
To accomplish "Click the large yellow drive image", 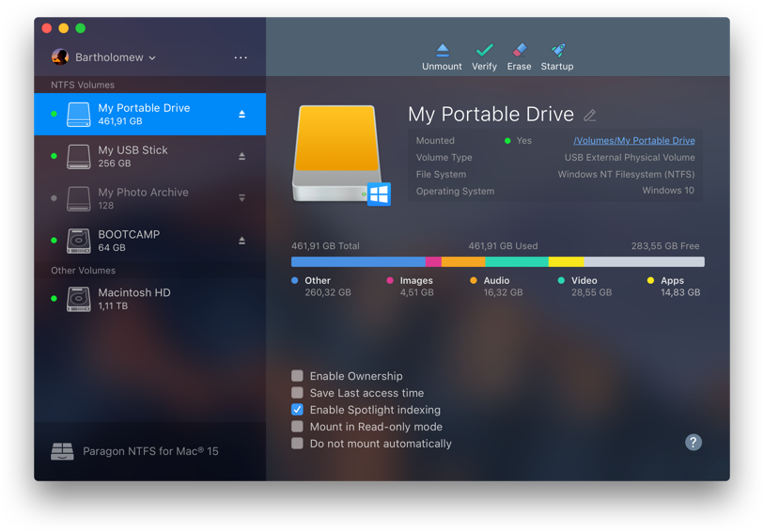I will click(x=337, y=153).
